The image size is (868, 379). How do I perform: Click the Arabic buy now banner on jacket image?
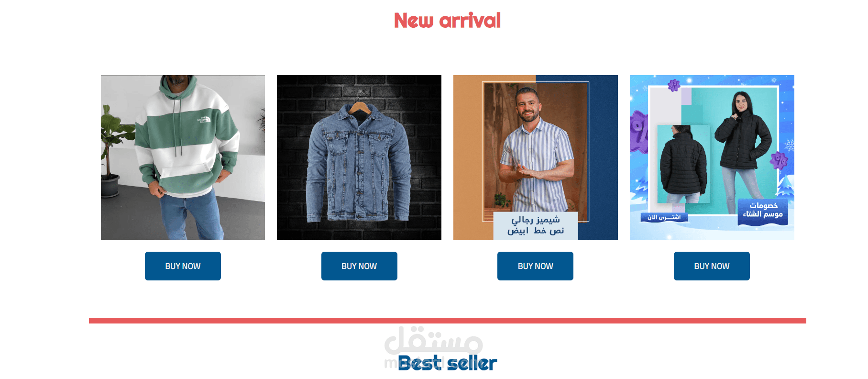[664, 217]
